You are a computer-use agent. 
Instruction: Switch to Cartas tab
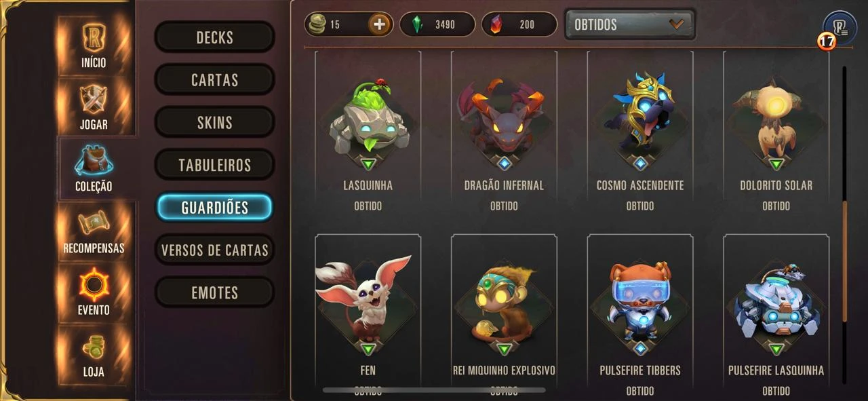pyautogui.click(x=215, y=80)
